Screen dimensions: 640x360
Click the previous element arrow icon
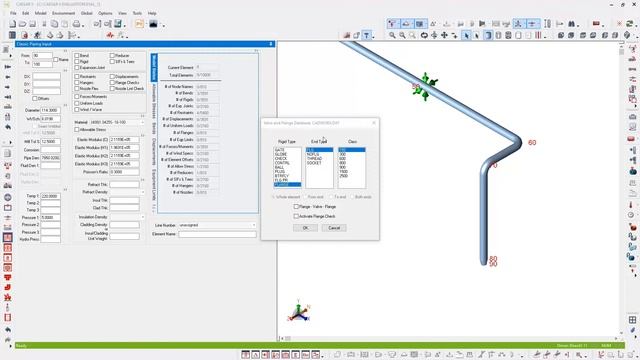click(7, 77)
